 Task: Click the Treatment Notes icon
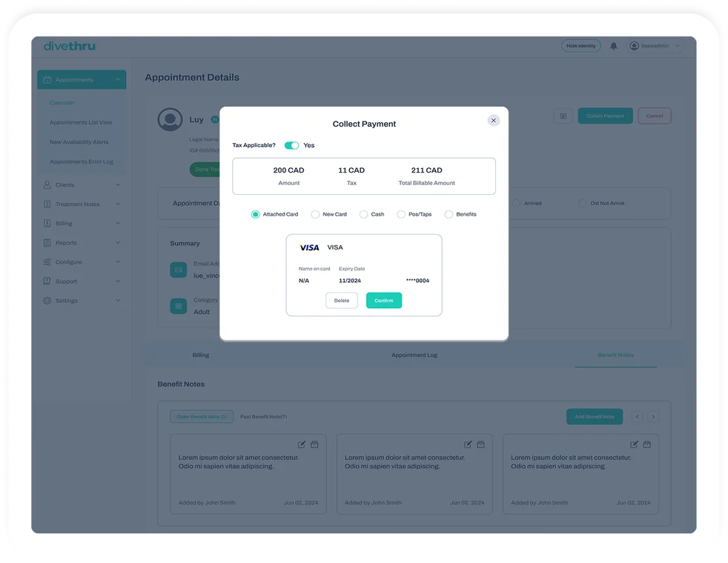(47, 204)
